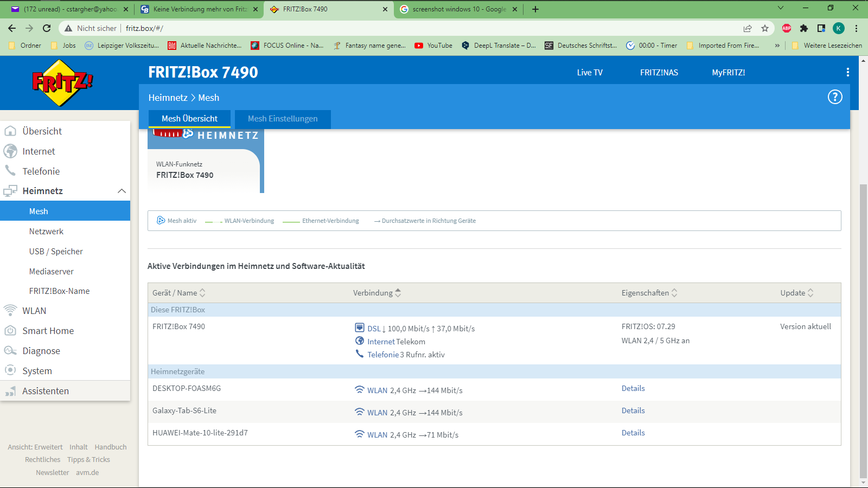This screenshot has width=868, height=488.
Task: Click the wifi icon in Galaxy-Tab-S6-Lite row
Action: 359,412
